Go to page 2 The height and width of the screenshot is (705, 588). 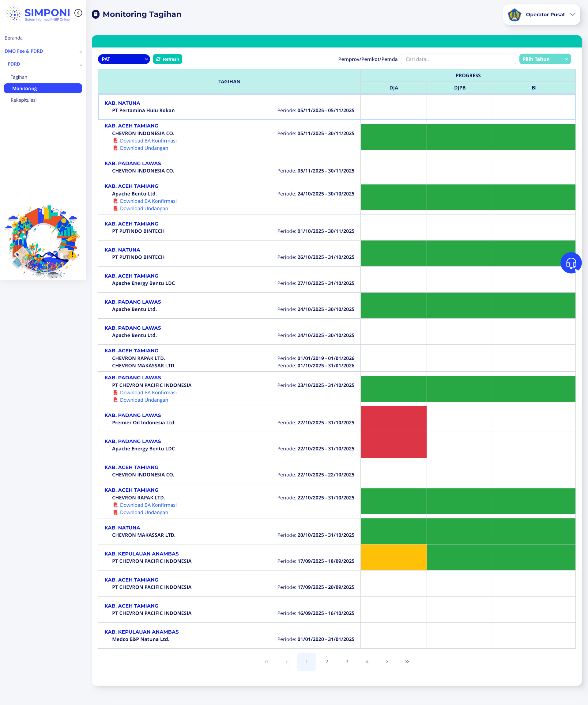[326, 661]
